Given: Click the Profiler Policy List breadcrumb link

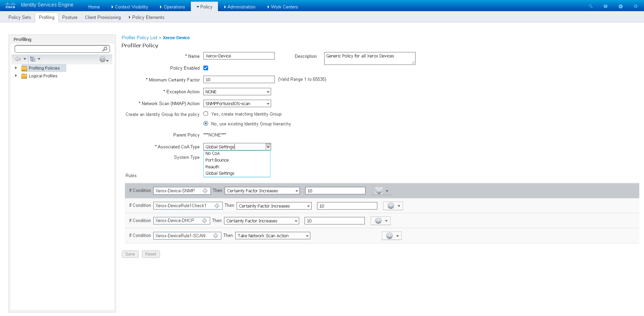Looking at the screenshot, I should [x=139, y=38].
